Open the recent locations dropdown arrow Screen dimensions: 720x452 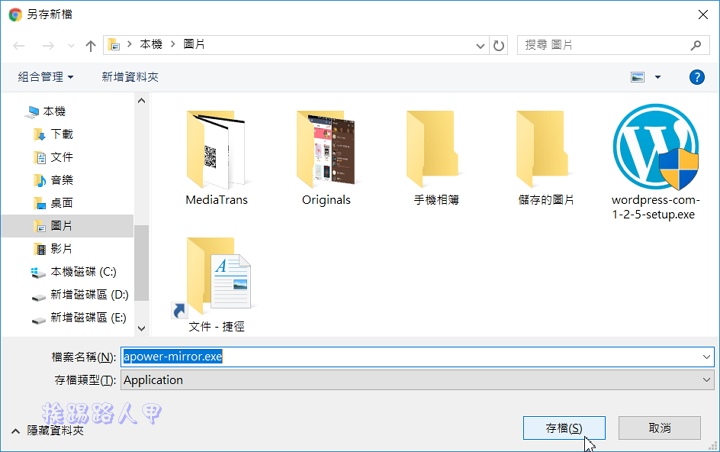(x=71, y=45)
